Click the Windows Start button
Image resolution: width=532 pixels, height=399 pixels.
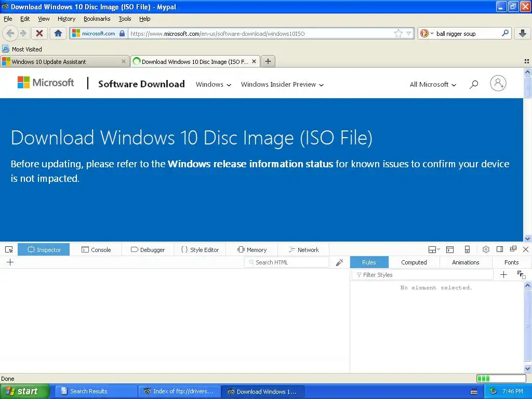[x=24, y=392]
